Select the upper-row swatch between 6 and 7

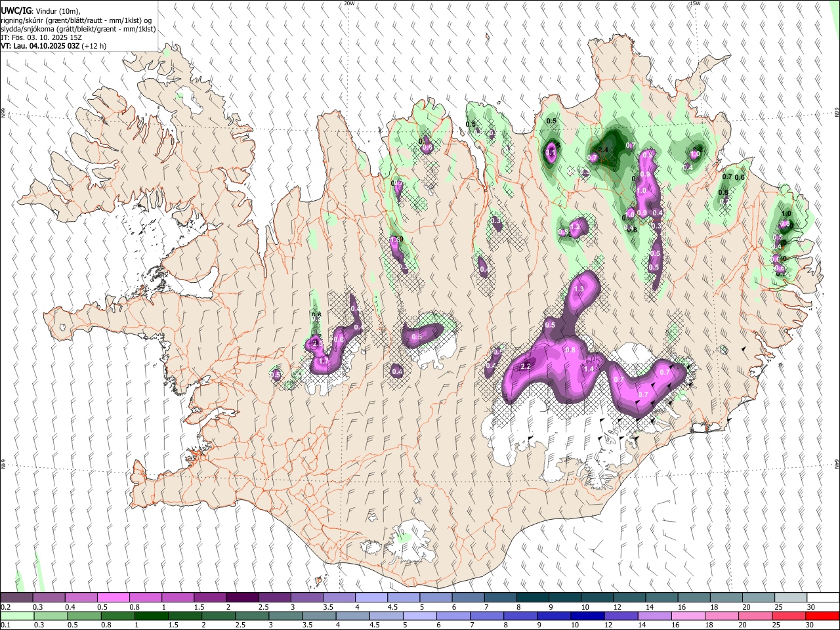click(x=468, y=597)
